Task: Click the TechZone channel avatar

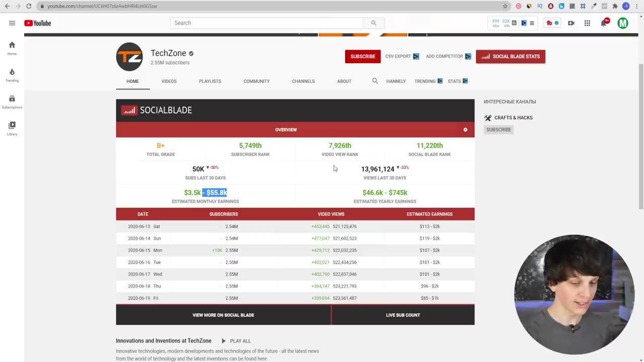Action: [129, 57]
